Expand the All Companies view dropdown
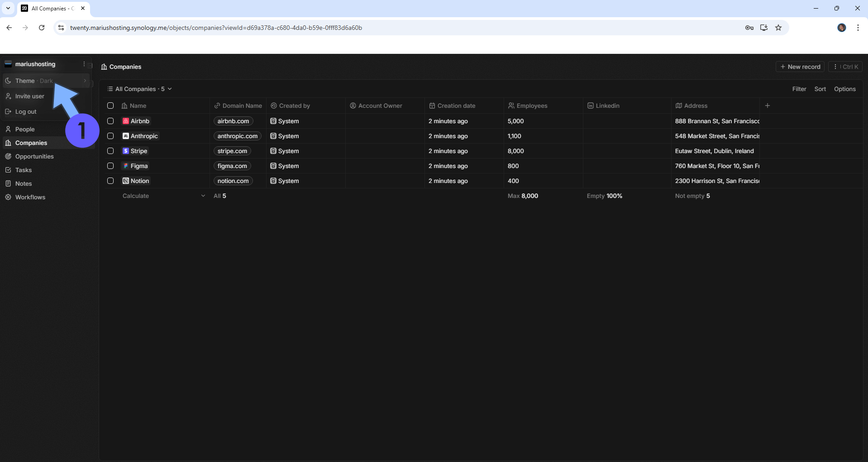868x462 pixels. (139, 89)
